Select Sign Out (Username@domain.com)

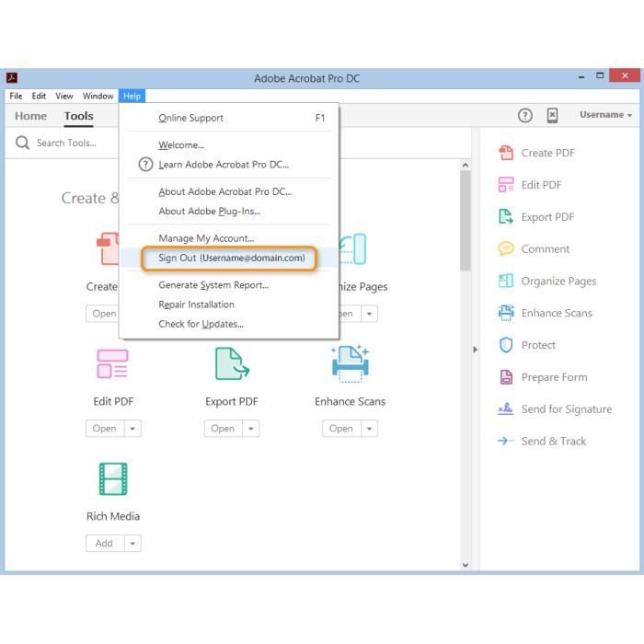coord(229,258)
